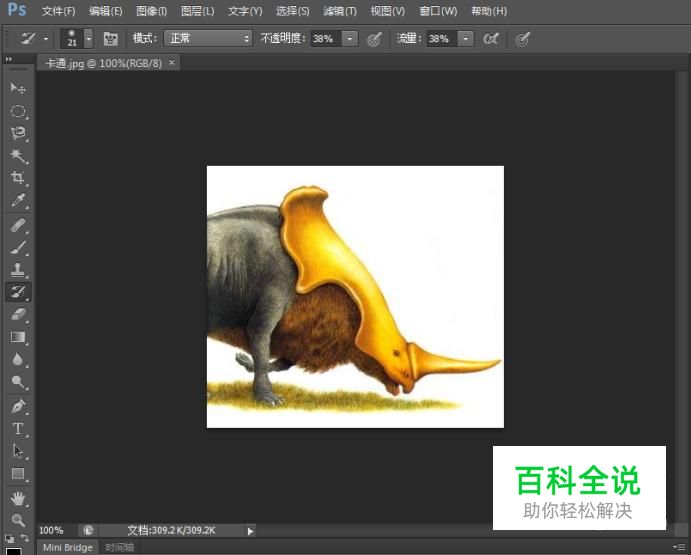Click the dinosaur image on the canvas
This screenshot has width=691, height=555.
tap(355, 297)
